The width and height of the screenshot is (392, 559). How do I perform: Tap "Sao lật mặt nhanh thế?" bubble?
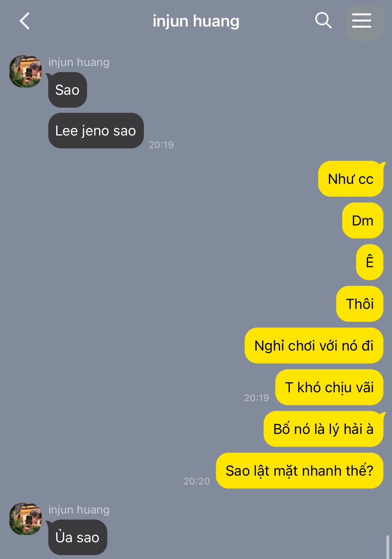(x=300, y=471)
